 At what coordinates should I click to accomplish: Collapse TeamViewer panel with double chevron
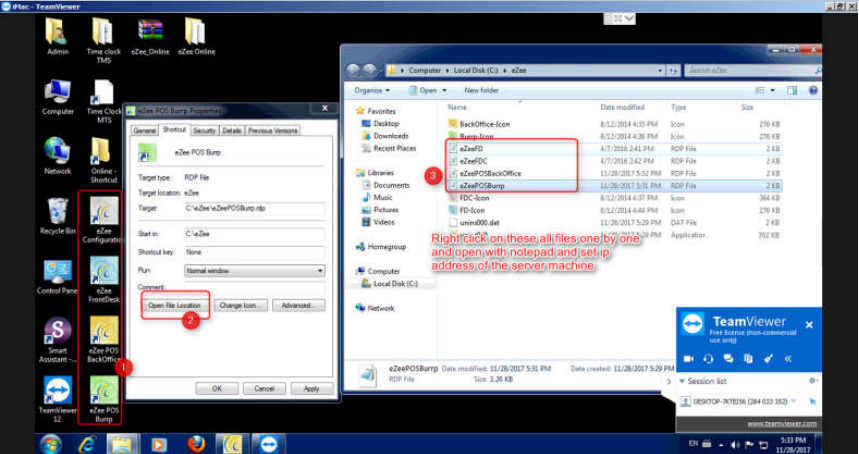coord(788,359)
